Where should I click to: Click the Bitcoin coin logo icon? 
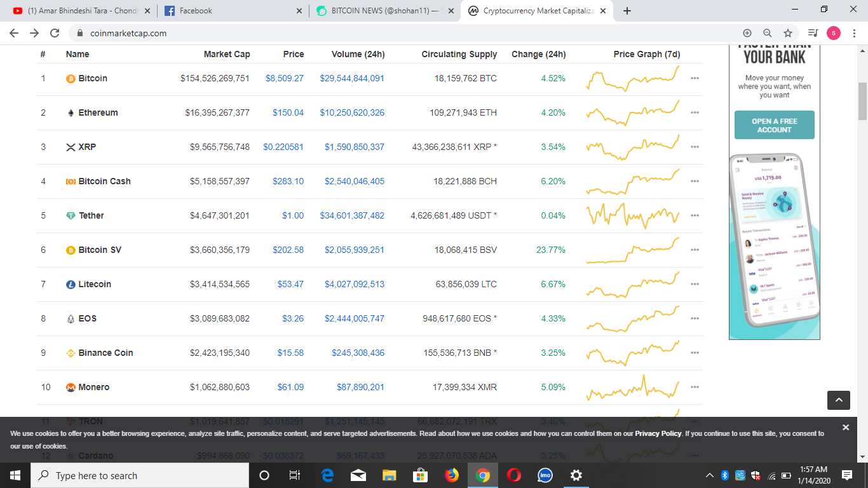click(71, 79)
